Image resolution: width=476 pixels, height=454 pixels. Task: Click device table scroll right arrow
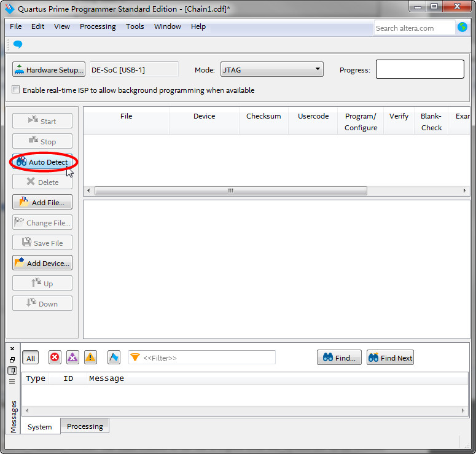point(464,190)
